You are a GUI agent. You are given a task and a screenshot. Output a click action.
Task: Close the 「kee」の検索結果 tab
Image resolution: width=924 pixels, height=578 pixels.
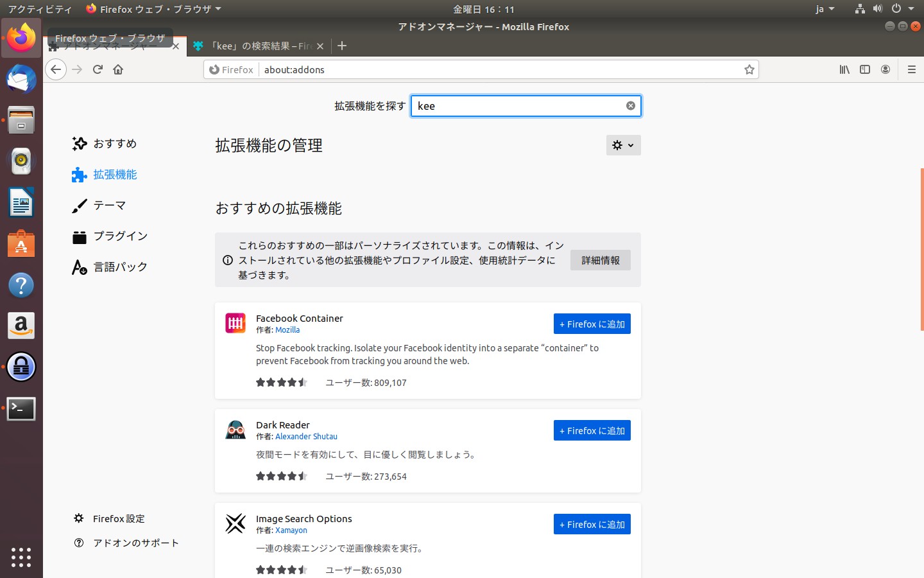tap(320, 46)
